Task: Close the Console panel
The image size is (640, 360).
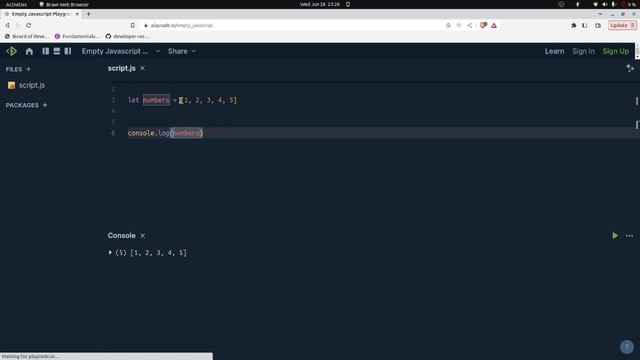Action: point(142,236)
